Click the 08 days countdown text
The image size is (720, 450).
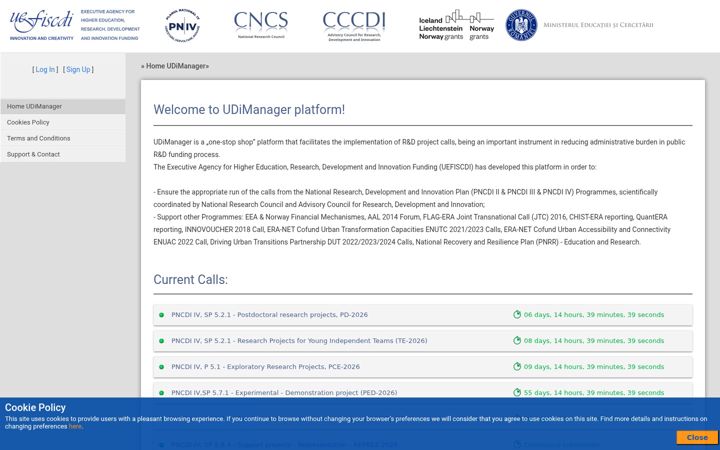594,341
